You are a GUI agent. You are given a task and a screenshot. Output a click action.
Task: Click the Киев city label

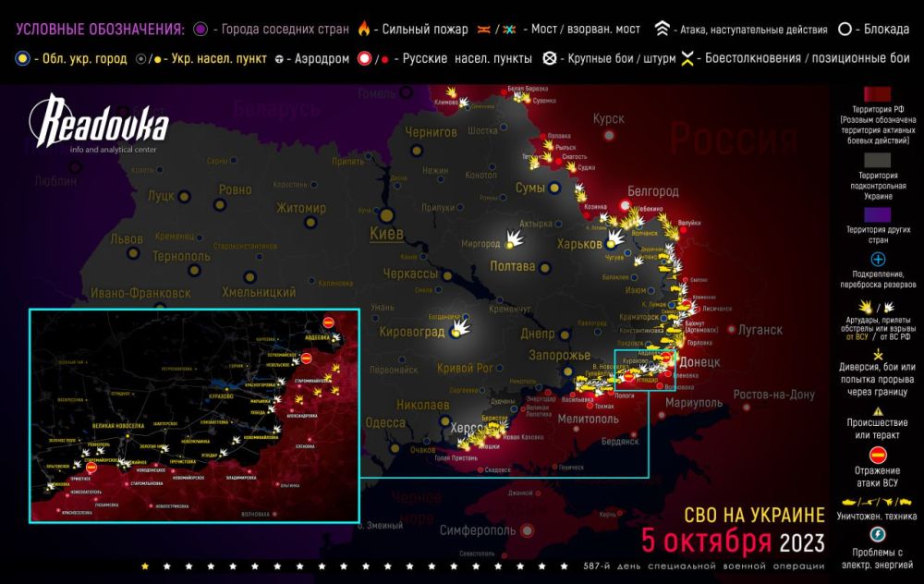click(386, 234)
